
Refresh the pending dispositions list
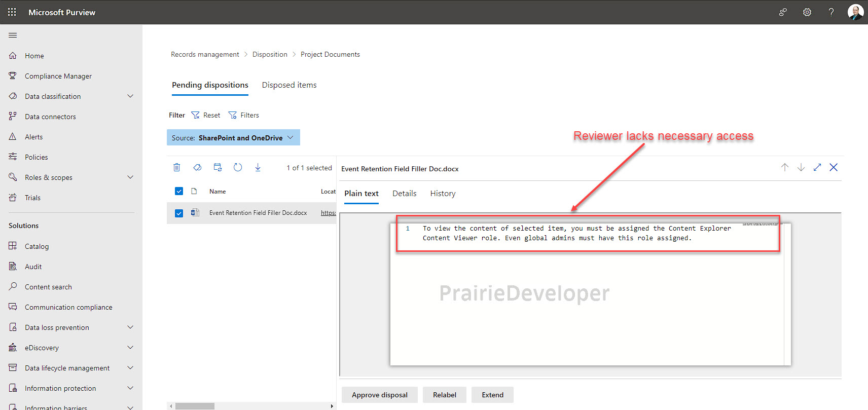[238, 167]
